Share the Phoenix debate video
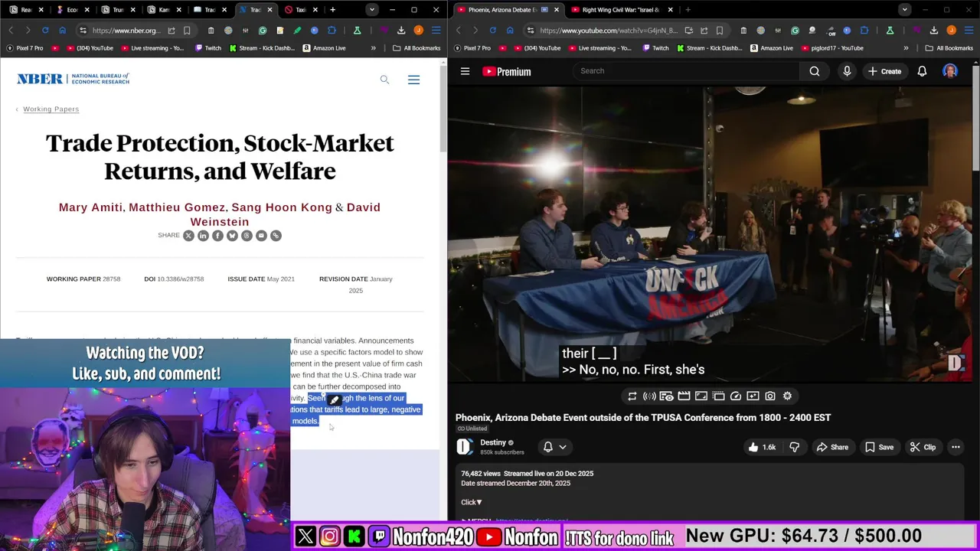Viewport: 980px width, 551px height. click(832, 447)
